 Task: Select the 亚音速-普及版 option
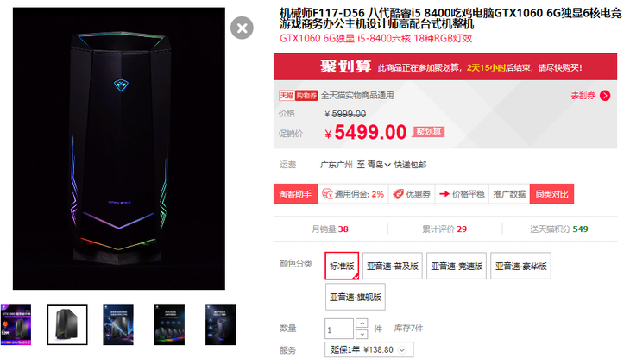(x=393, y=266)
